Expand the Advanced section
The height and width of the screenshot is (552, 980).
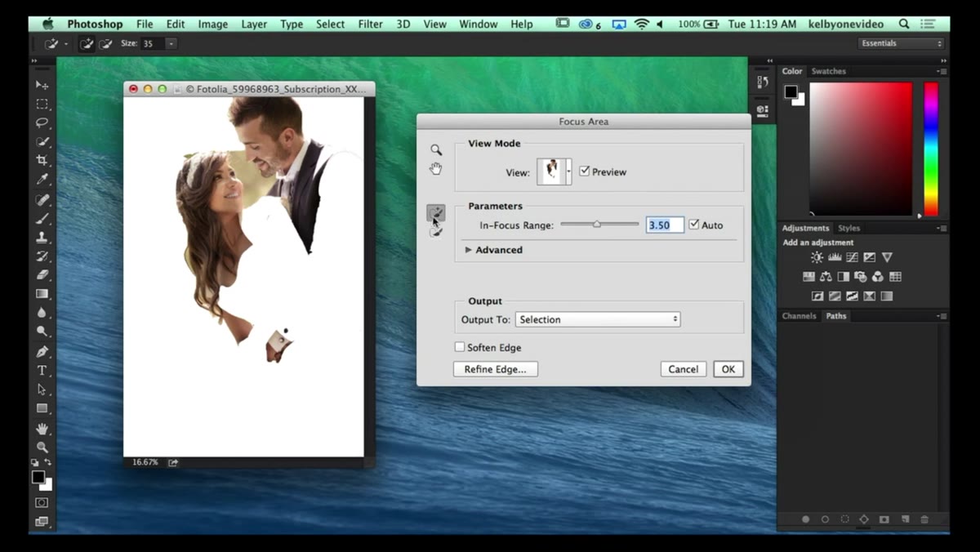(469, 250)
